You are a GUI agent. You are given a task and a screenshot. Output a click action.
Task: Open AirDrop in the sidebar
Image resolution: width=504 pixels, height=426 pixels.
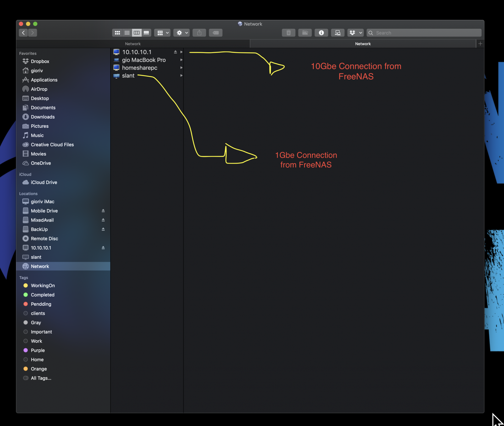tap(63, 89)
